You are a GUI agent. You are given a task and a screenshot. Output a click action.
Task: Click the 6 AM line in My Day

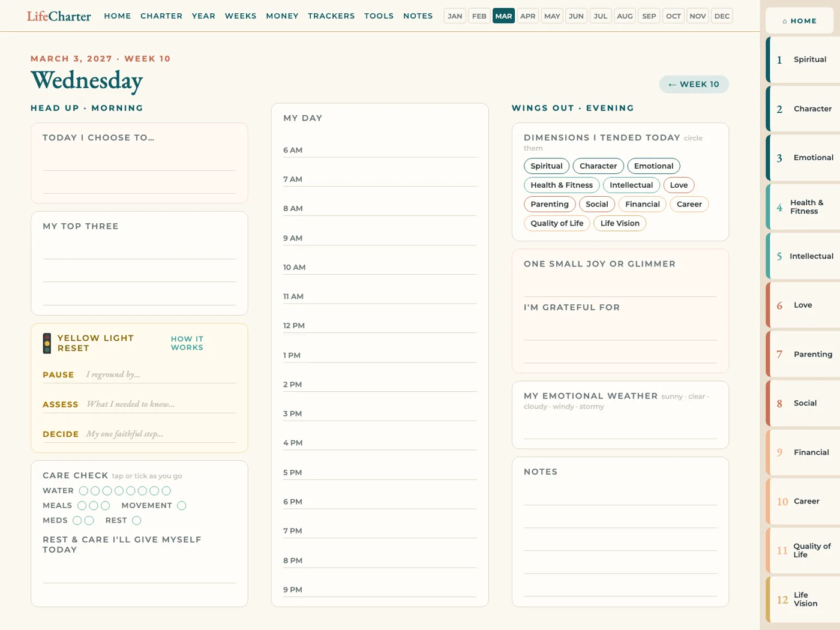click(x=380, y=151)
